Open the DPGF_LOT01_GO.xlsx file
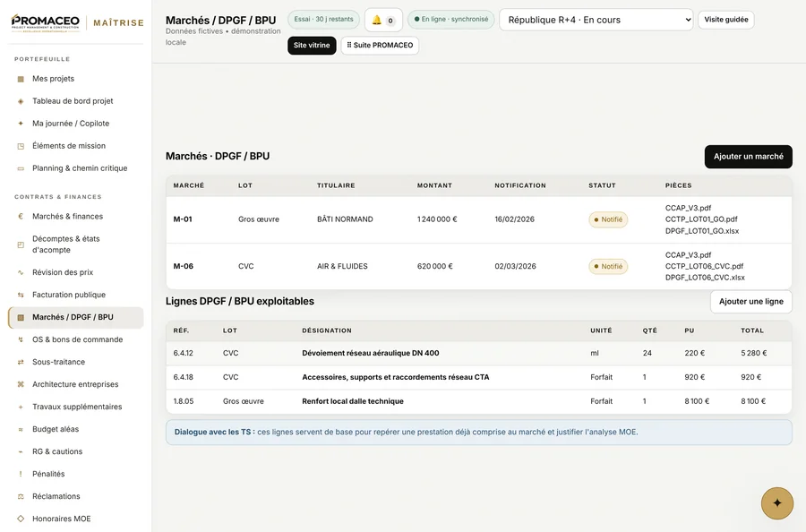 coord(701,231)
